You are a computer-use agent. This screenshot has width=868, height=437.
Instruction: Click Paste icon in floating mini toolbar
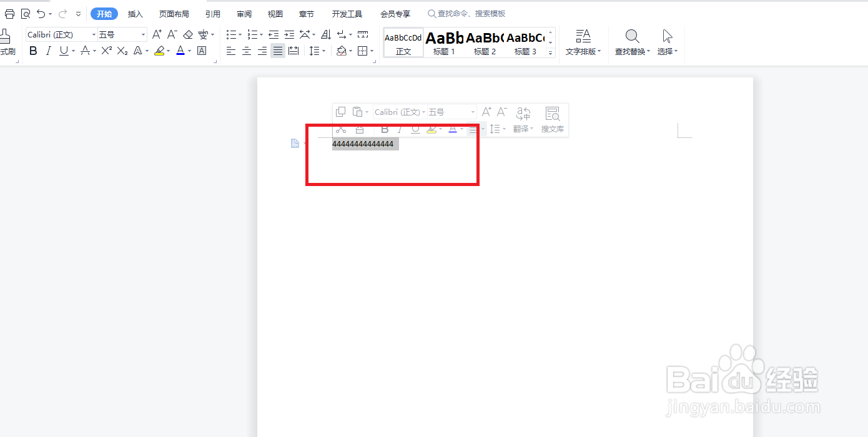coord(357,112)
